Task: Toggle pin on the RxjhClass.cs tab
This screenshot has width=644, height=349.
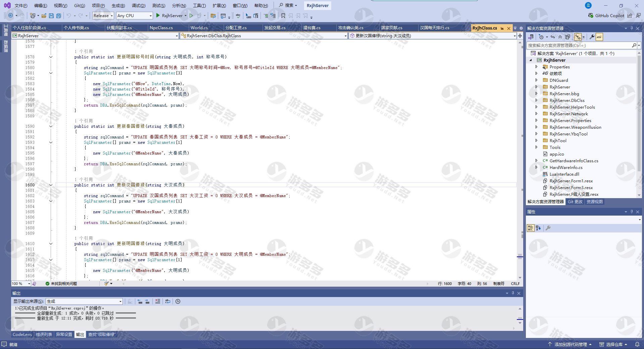Action: [x=502, y=28]
